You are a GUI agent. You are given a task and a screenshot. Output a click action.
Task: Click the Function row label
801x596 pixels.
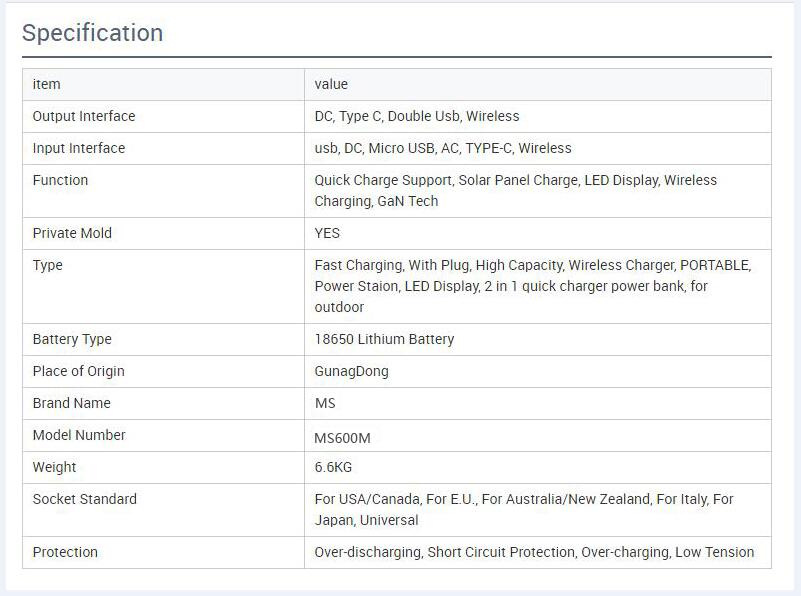tap(60, 180)
